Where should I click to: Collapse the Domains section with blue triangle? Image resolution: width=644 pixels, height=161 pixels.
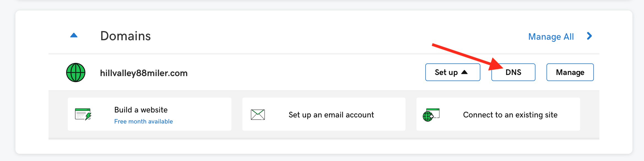pyautogui.click(x=74, y=35)
